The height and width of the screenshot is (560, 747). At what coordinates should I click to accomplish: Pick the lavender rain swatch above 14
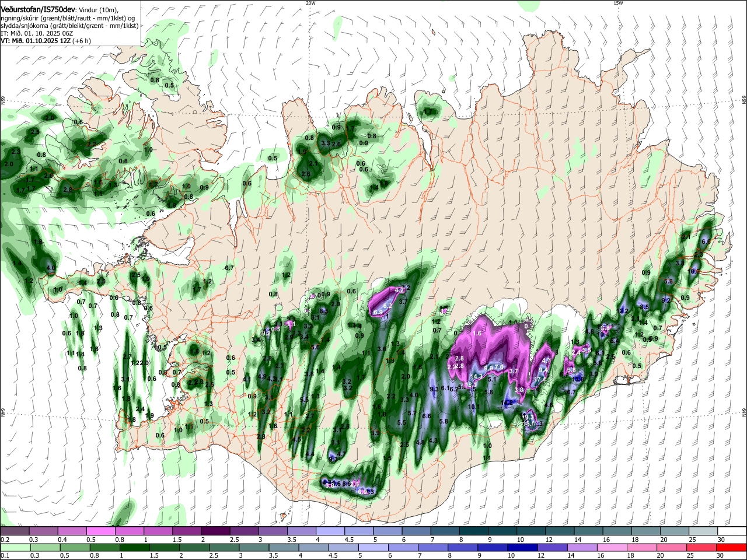tap(584, 547)
